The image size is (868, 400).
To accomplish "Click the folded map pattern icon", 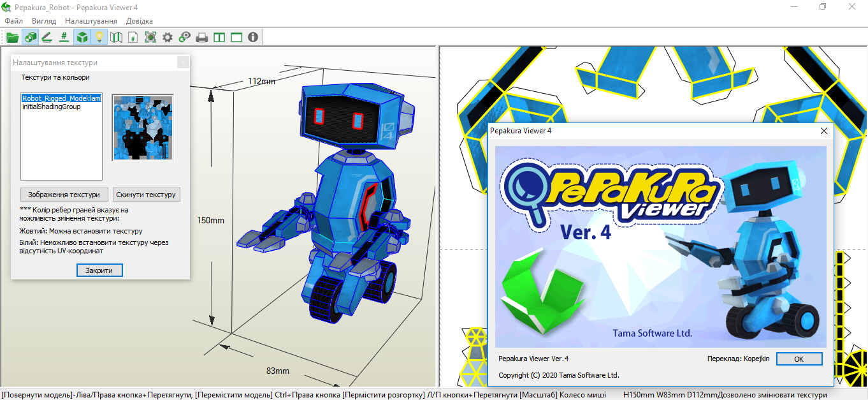I will (116, 38).
